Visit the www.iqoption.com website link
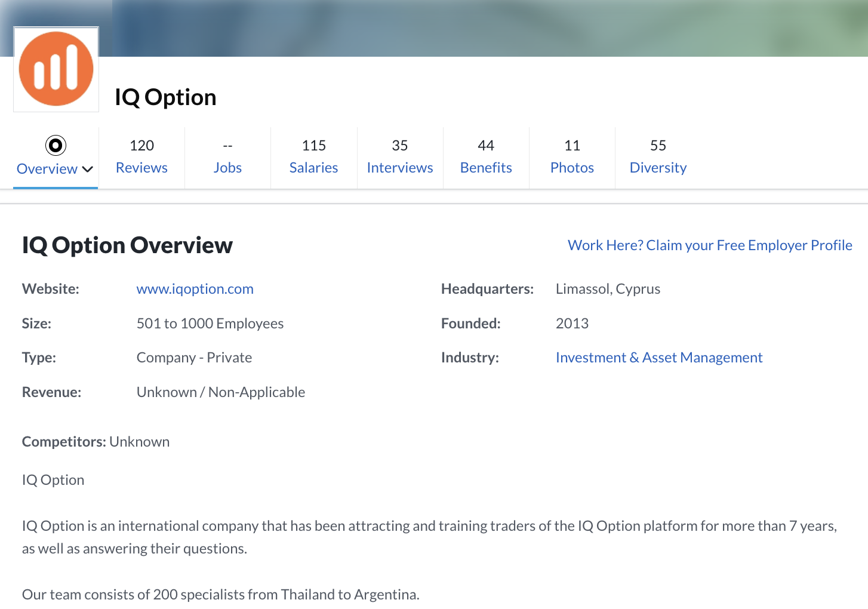868x609 pixels. pos(195,289)
